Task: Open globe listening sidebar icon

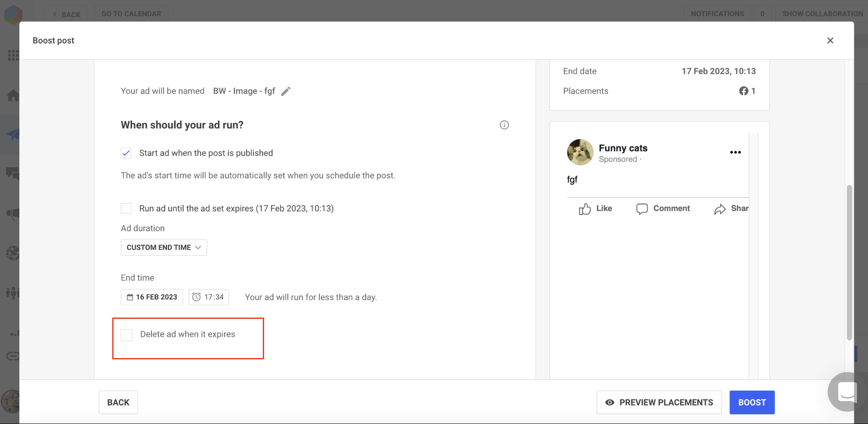Action: pyautogui.click(x=13, y=253)
